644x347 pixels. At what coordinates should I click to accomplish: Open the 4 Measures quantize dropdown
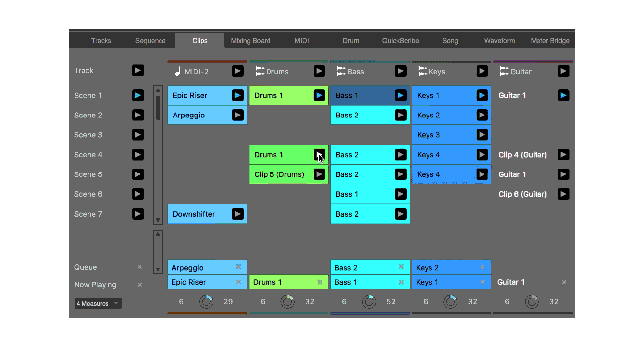[x=98, y=303]
